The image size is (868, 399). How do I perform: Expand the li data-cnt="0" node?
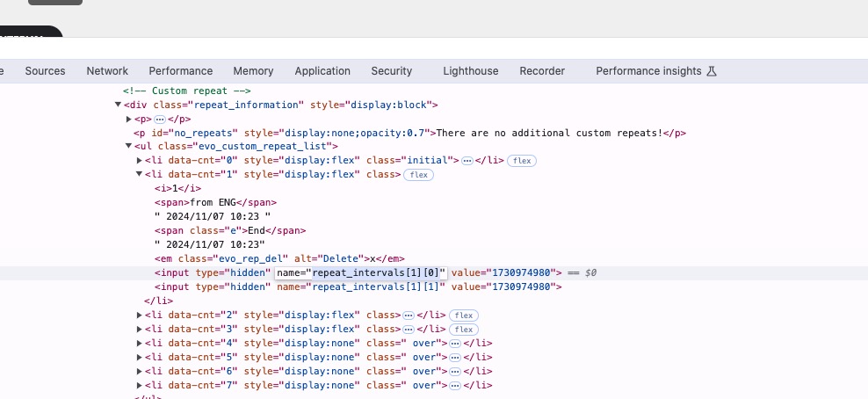[140, 161]
